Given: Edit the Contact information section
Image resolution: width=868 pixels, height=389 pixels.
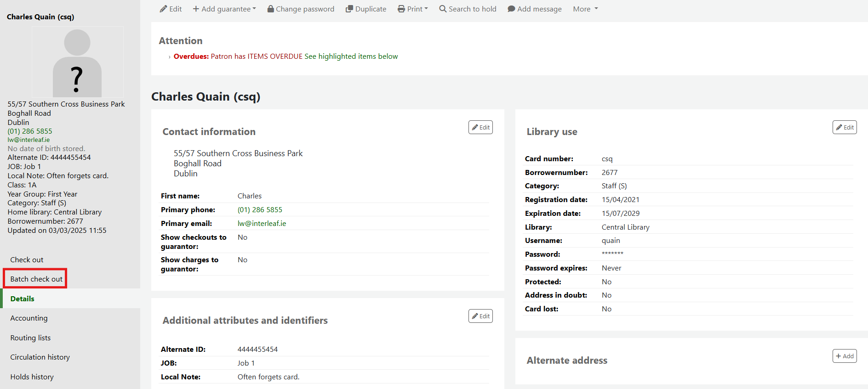Looking at the screenshot, I should pyautogui.click(x=480, y=127).
